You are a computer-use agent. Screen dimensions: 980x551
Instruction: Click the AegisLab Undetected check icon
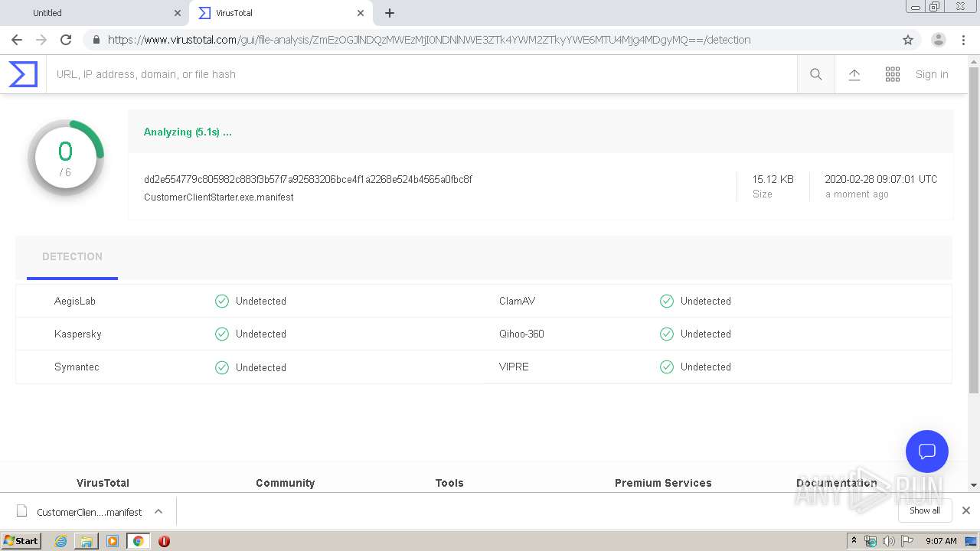[x=222, y=301]
